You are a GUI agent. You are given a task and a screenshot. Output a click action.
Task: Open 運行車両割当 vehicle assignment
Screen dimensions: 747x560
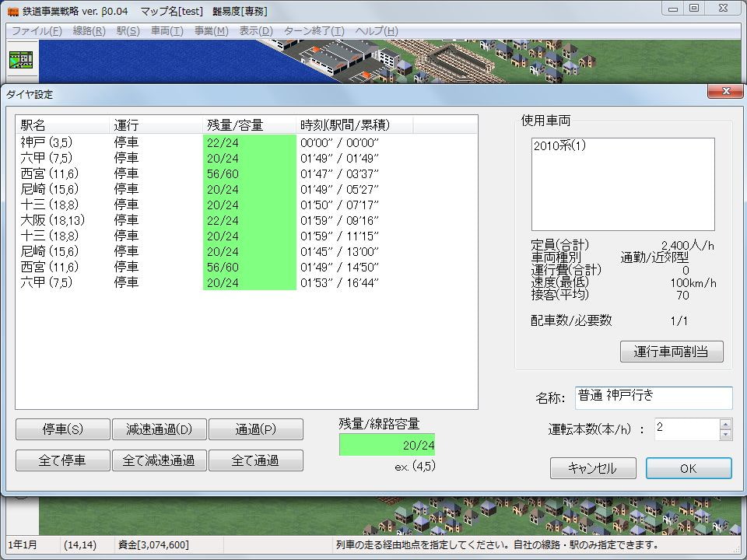[x=672, y=352]
